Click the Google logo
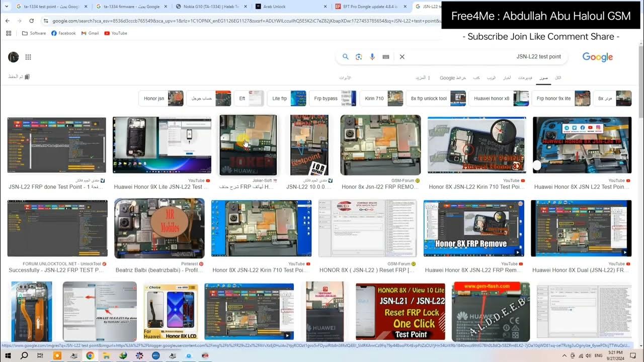Screen dimensions: 644x362 tap(598, 57)
